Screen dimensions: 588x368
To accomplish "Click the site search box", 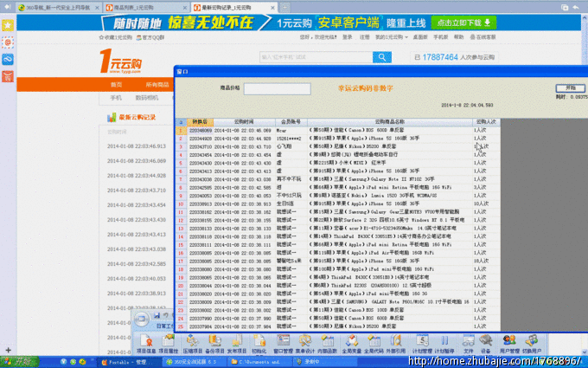I will [316, 57].
